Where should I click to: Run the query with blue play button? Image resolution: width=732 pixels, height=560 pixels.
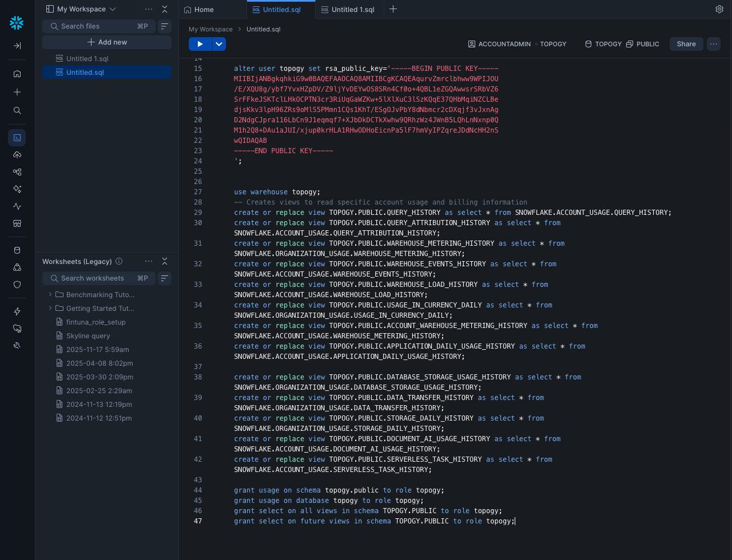point(200,44)
